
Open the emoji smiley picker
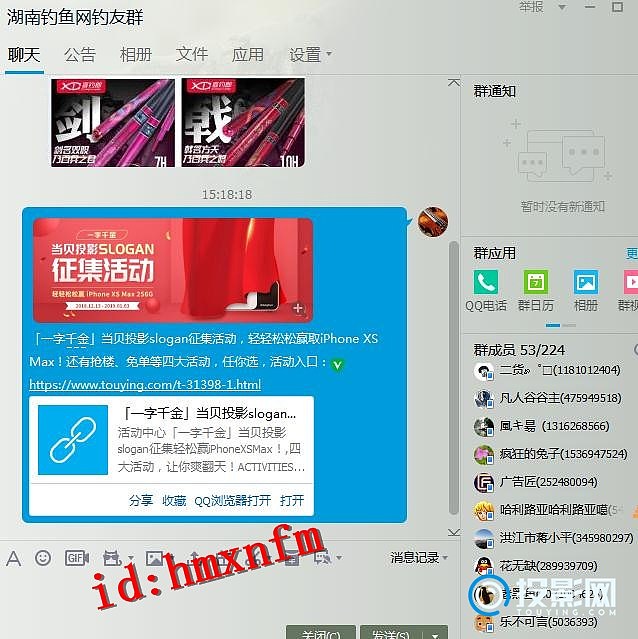tap(43, 557)
